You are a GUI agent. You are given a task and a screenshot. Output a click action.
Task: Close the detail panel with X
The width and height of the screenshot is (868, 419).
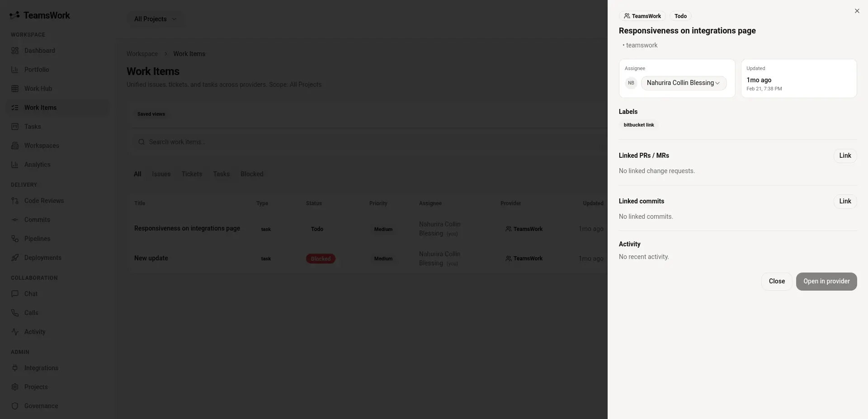[x=857, y=11]
